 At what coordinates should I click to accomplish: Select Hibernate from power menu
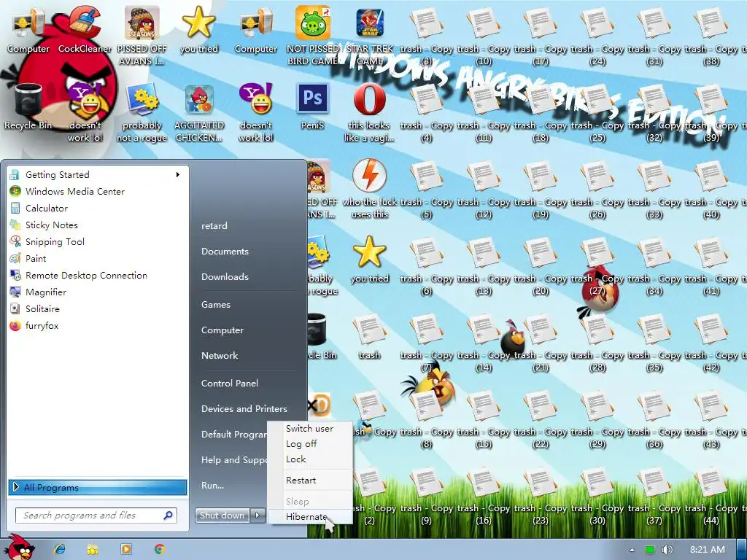[x=310, y=517]
